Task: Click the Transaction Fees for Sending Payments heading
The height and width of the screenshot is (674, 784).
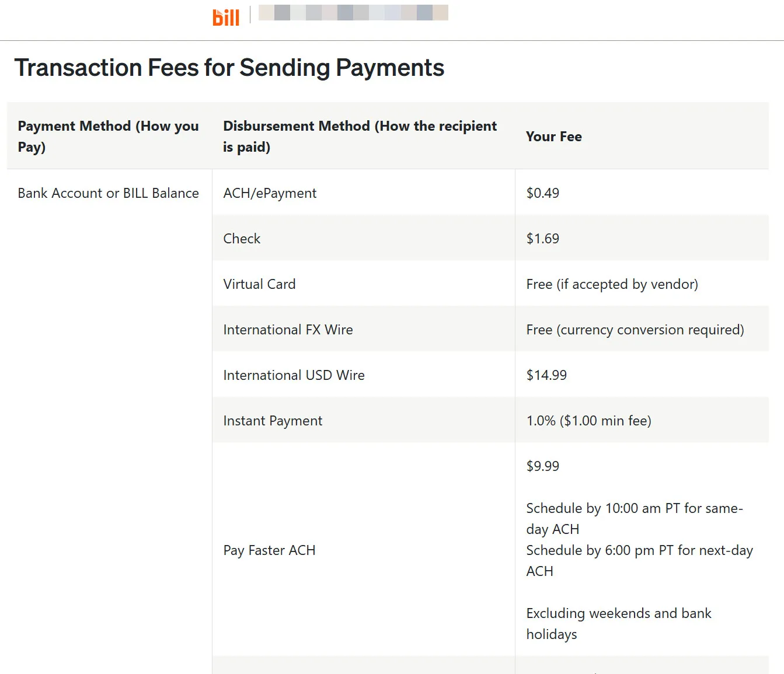Action: point(229,68)
